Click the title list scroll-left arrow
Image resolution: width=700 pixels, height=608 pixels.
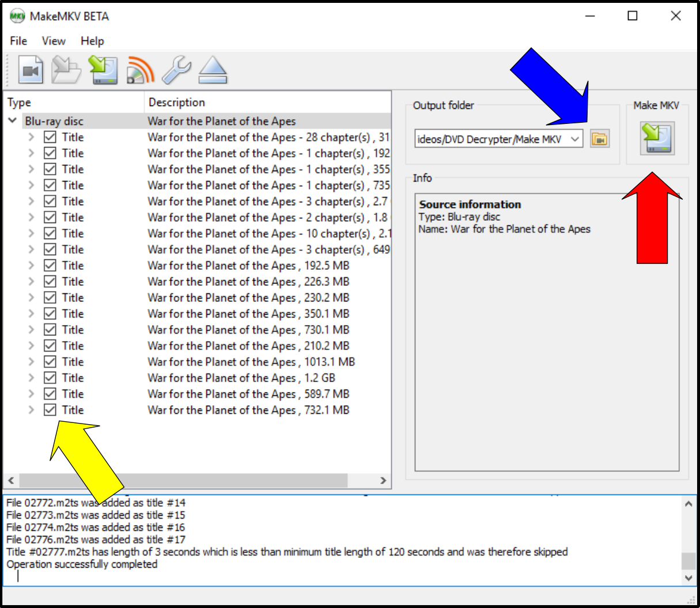point(11,481)
